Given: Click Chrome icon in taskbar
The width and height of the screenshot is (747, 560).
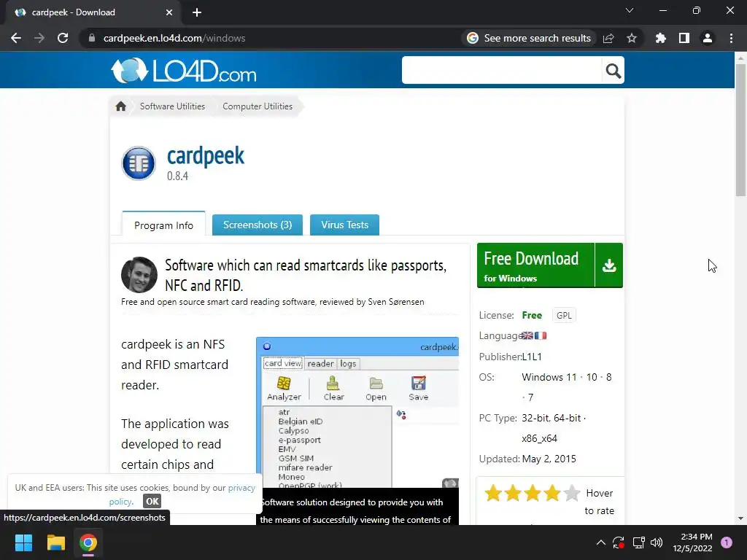Looking at the screenshot, I should point(88,542).
